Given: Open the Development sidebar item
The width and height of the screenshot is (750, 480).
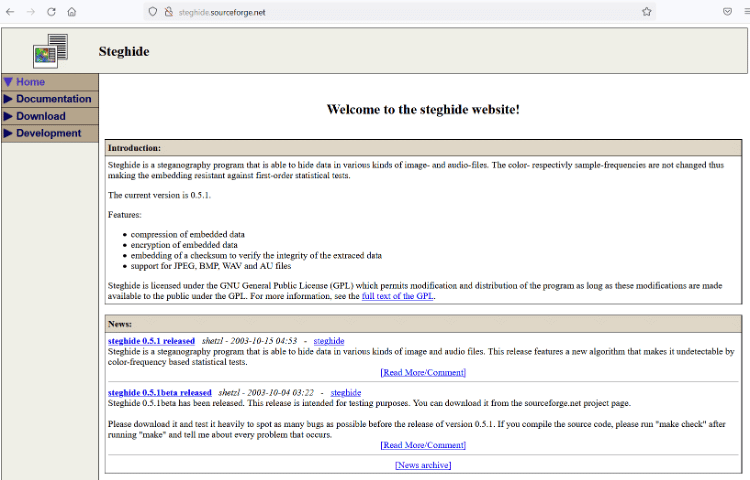Looking at the screenshot, I should (48, 133).
